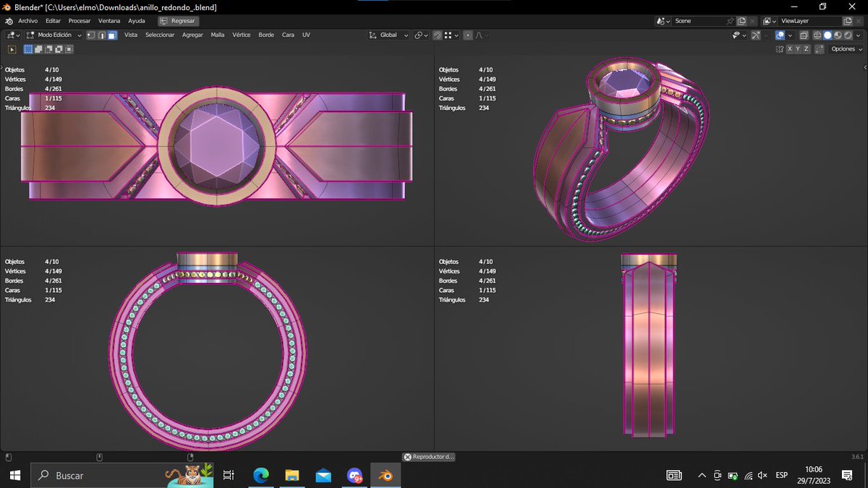Open Microsoft Edge from the taskbar
This screenshot has height=488, width=868.
[261, 475]
